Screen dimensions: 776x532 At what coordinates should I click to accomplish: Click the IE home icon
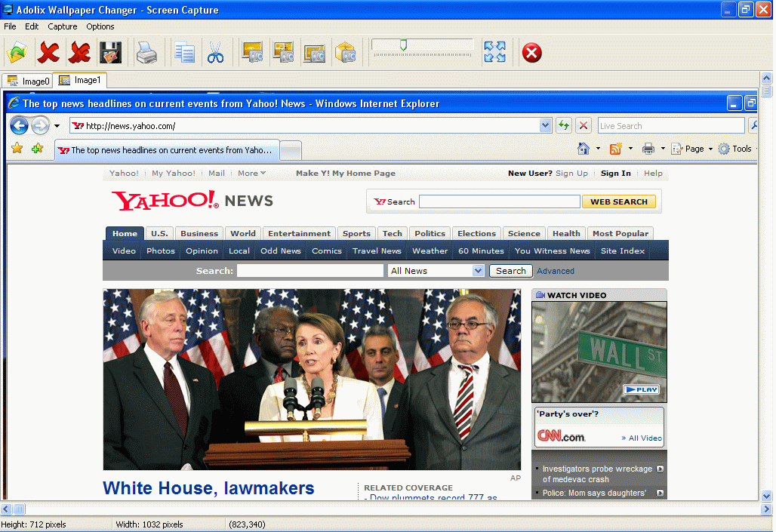(584, 149)
